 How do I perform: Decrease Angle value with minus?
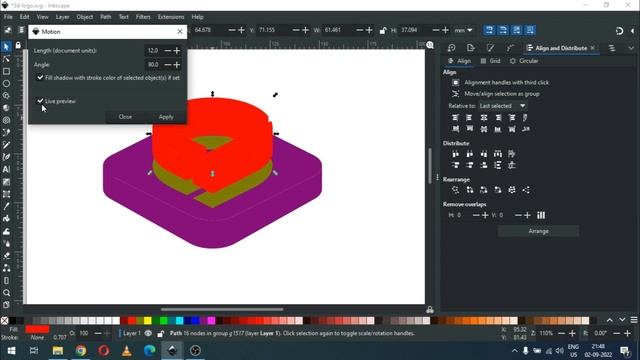[x=167, y=64]
